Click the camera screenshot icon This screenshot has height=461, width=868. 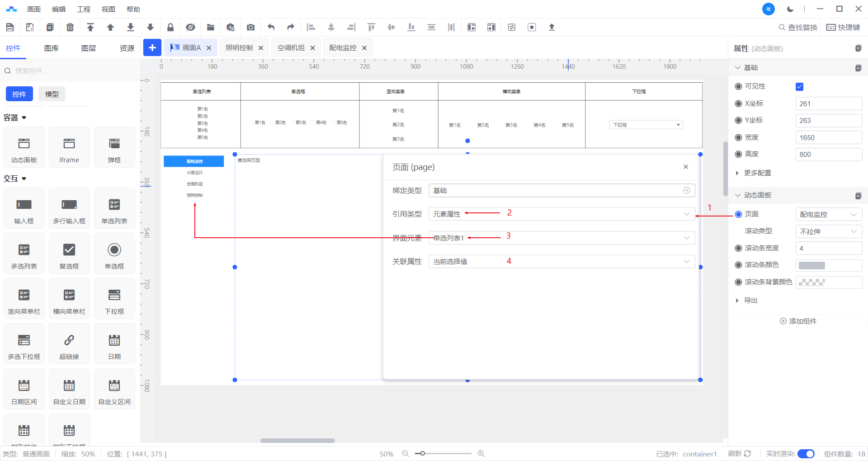250,27
